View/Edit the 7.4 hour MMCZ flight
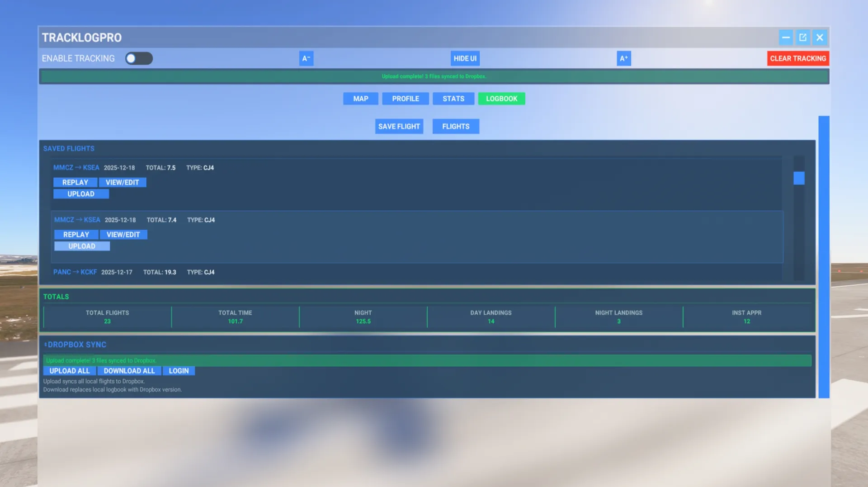The height and width of the screenshot is (487, 868). point(123,235)
